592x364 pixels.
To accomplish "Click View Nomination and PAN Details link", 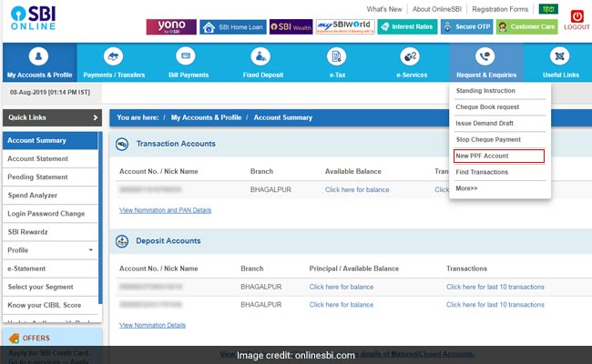I will (x=165, y=210).
